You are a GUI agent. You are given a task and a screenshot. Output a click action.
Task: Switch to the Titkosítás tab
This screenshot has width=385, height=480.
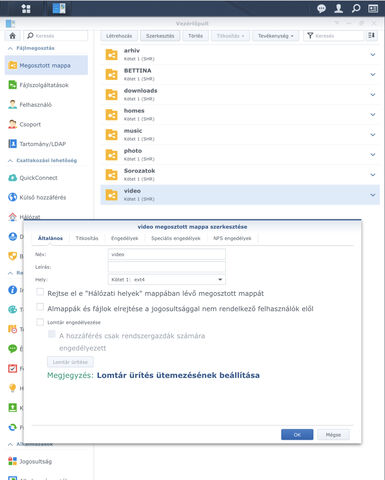coord(87,238)
